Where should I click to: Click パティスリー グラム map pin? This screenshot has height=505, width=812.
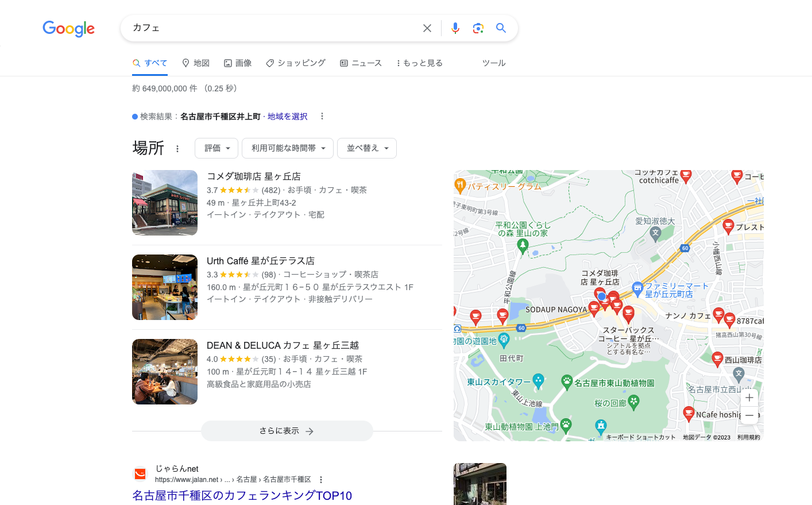[x=460, y=186]
